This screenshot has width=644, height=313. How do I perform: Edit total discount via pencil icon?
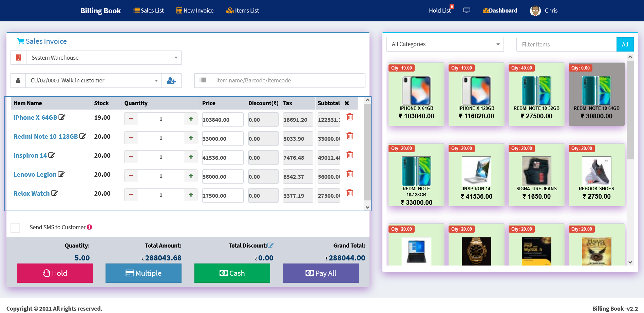click(270, 245)
